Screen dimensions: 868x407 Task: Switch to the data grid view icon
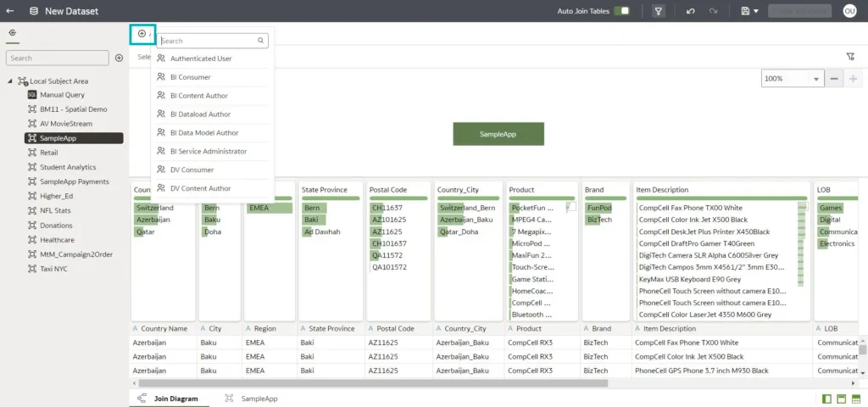[857, 399]
